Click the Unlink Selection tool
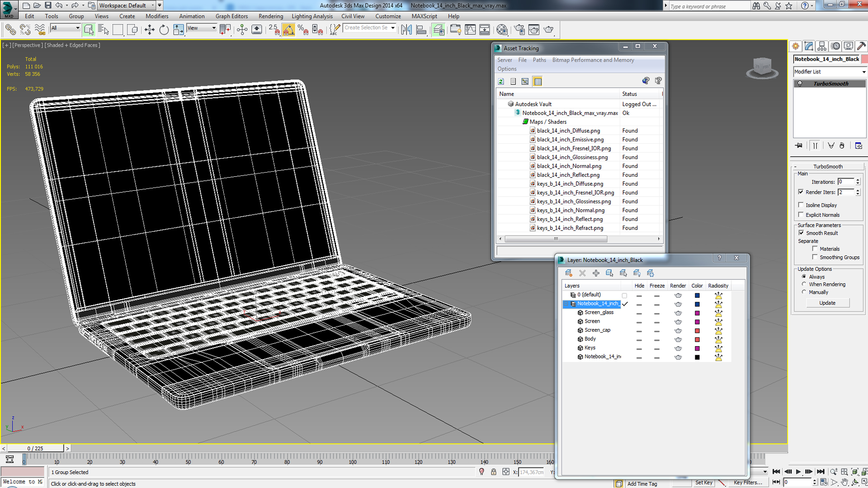 (x=25, y=30)
